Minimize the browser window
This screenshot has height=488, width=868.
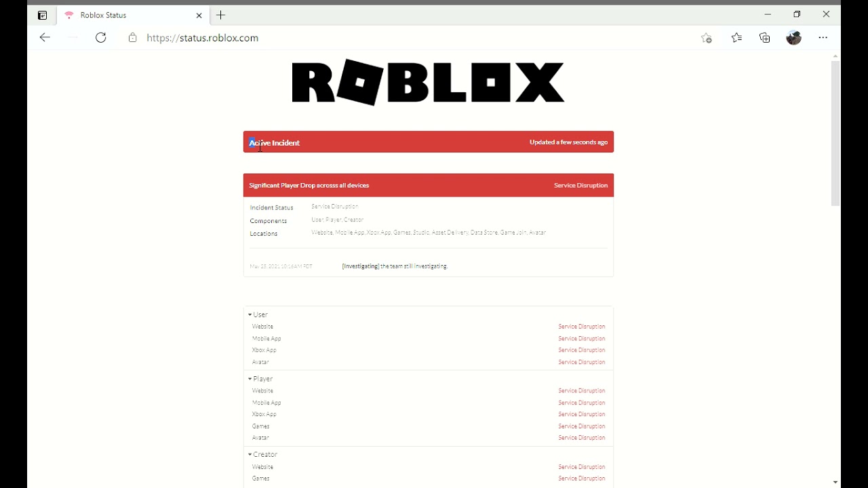click(768, 14)
